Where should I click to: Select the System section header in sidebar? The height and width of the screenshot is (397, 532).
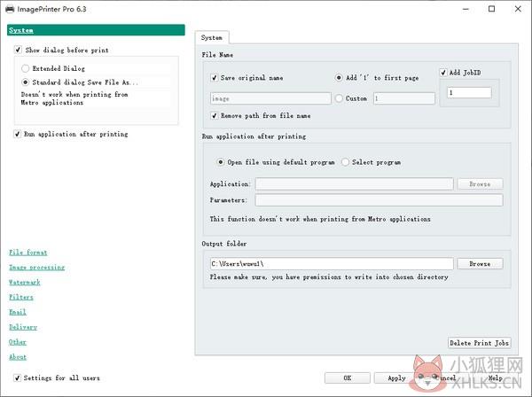96,30
